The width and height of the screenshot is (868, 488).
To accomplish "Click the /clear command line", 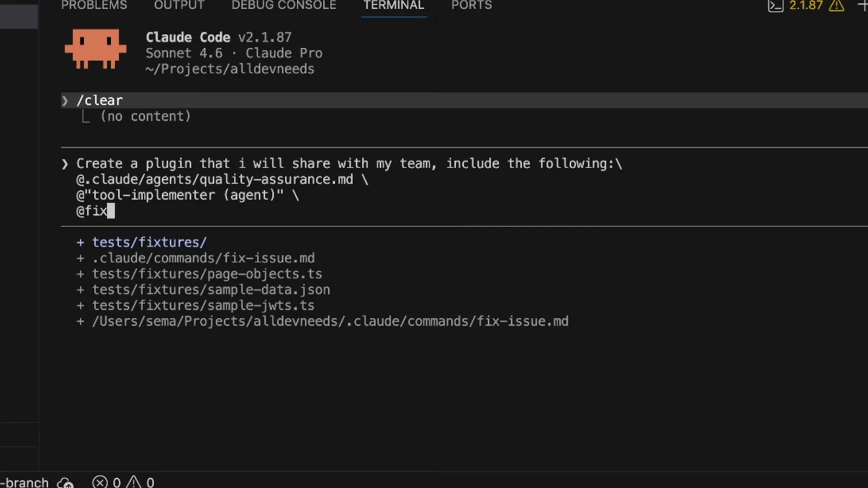I will [x=464, y=100].
